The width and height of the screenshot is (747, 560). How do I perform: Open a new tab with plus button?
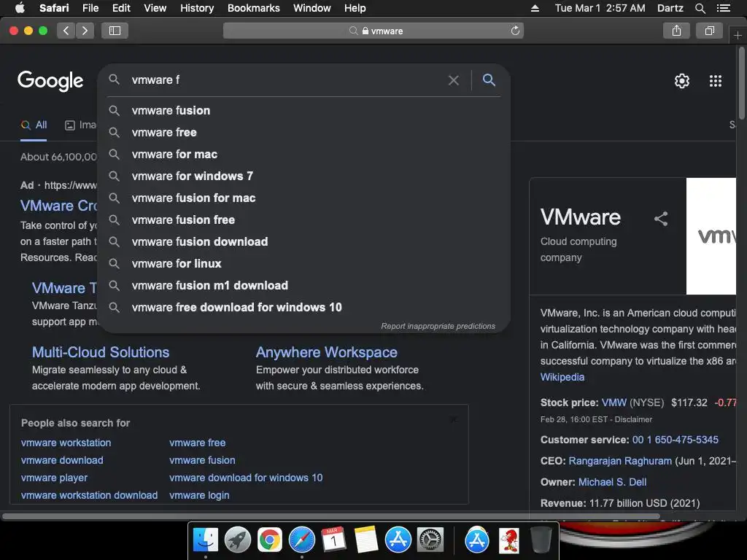click(x=738, y=35)
